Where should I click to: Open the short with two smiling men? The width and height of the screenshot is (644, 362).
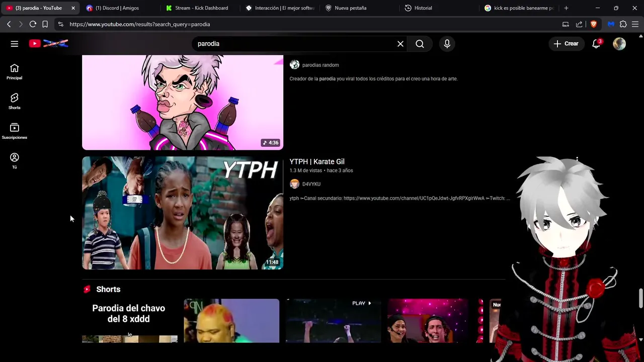435,321
